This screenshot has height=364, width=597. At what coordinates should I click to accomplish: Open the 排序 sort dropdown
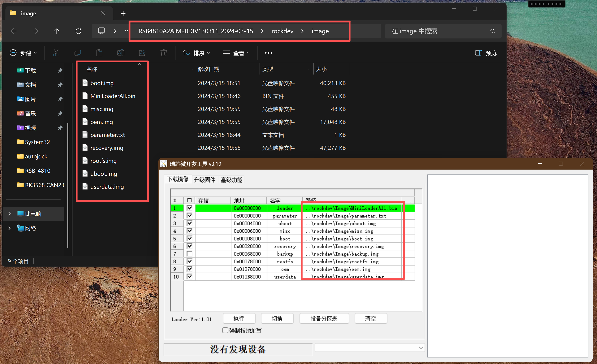pyautogui.click(x=196, y=53)
